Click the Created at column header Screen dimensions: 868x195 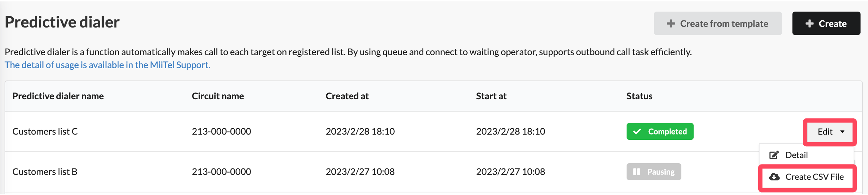click(x=347, y=96)
